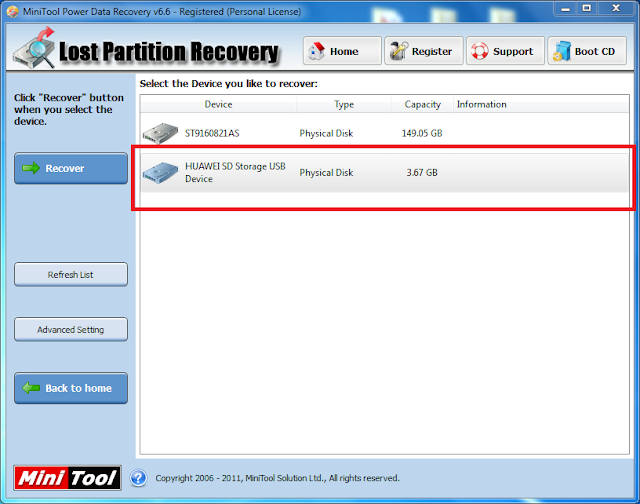The width and height of the screenshot is (640, 504).
Task: Click the 3.67 GB capacity cell
Action: click(422, 173)
